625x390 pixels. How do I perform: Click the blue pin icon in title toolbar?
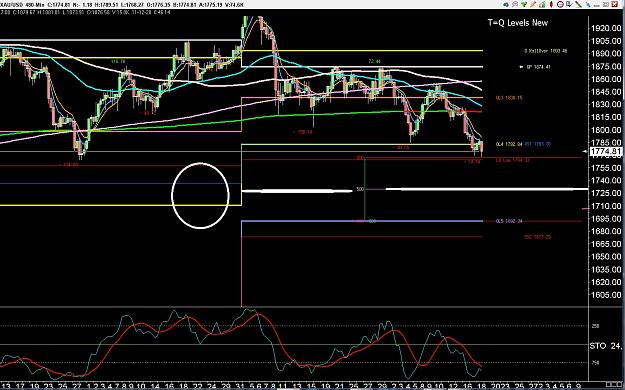[588, 5]
